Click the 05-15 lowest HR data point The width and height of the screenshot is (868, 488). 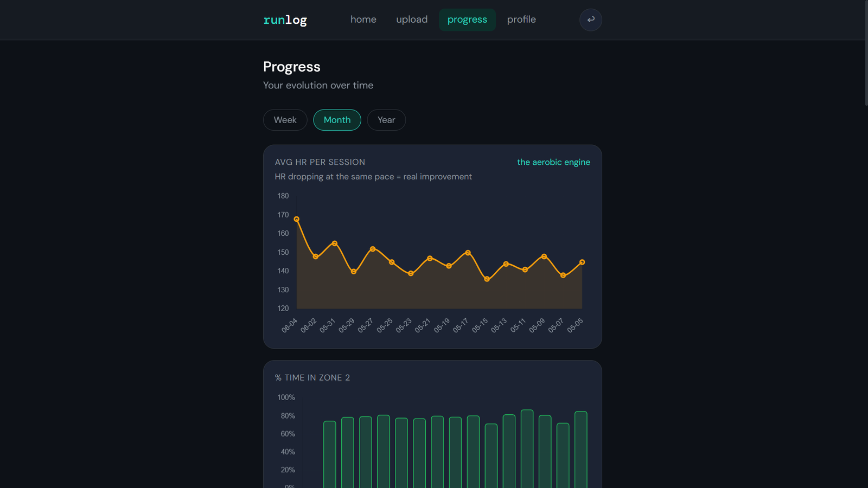(x=487, y=279)
